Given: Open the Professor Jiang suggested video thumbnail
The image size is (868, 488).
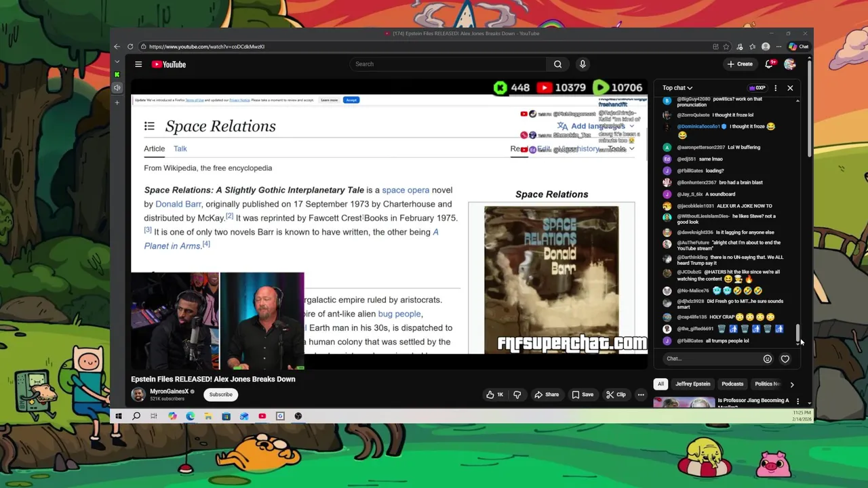Looking at the screenshot, I should (x=684, y=402).
